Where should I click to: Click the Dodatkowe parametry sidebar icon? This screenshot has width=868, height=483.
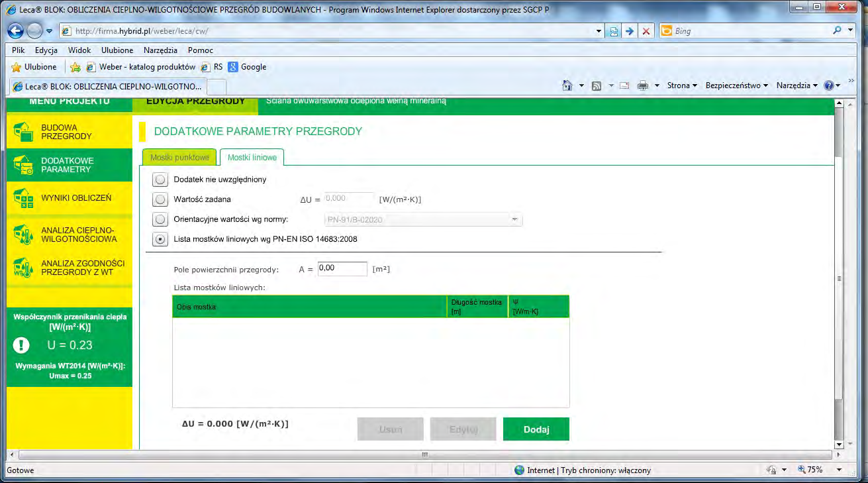24,165
